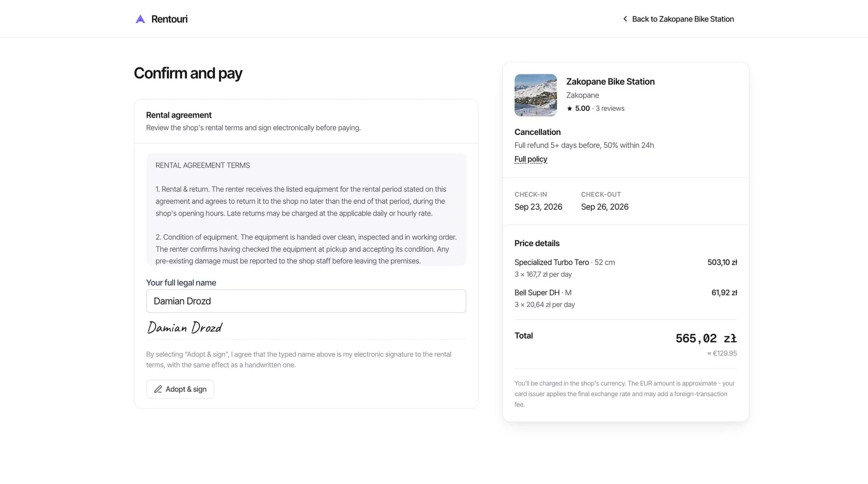This screenshot has height=484, width=868.
Task: Click the total amount '565,02 zł'
Action: click(706, 338)
